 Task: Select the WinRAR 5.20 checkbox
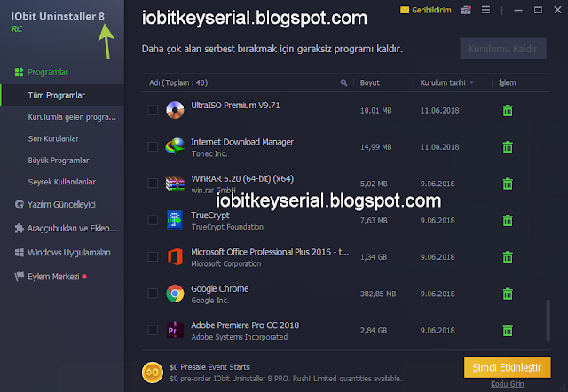(x=153, y=184)
